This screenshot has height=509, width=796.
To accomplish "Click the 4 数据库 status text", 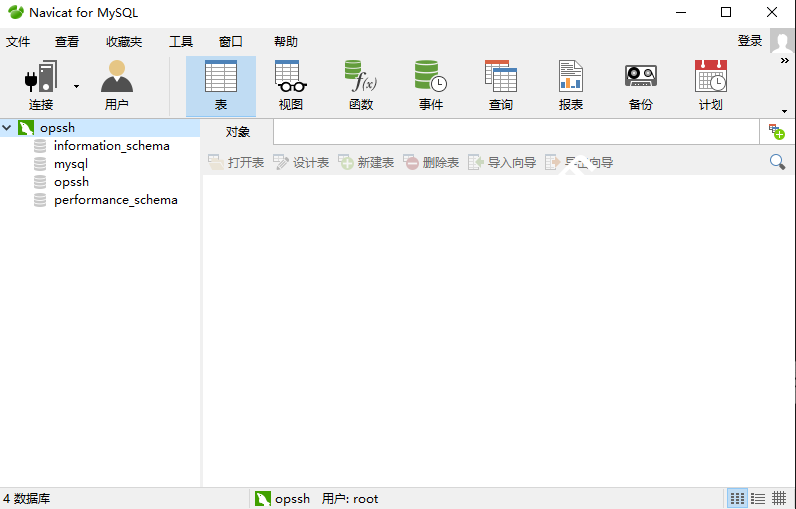I will coord(26,499).
